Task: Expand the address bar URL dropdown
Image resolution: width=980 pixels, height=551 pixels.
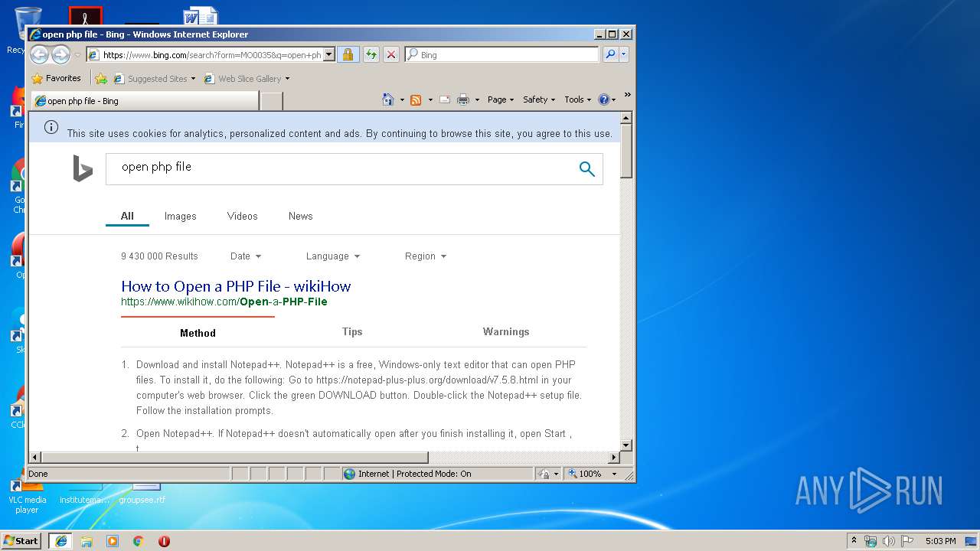Action: (329, 54)
